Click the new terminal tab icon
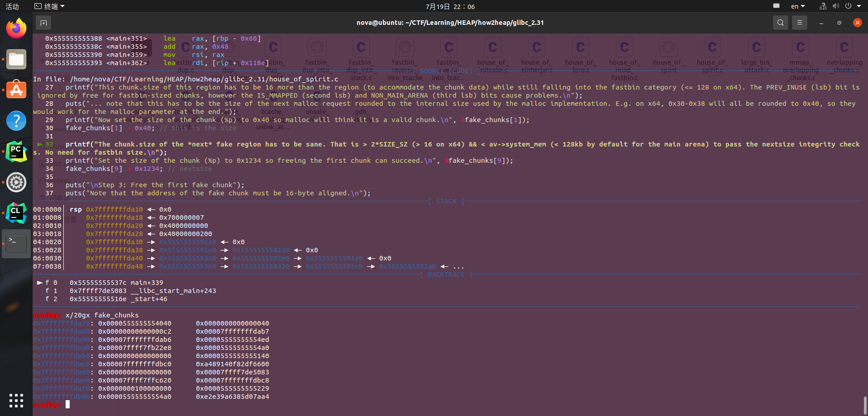The height and width of the screenshot is (416, 868). pyautogui.click(x=43, y=23)
